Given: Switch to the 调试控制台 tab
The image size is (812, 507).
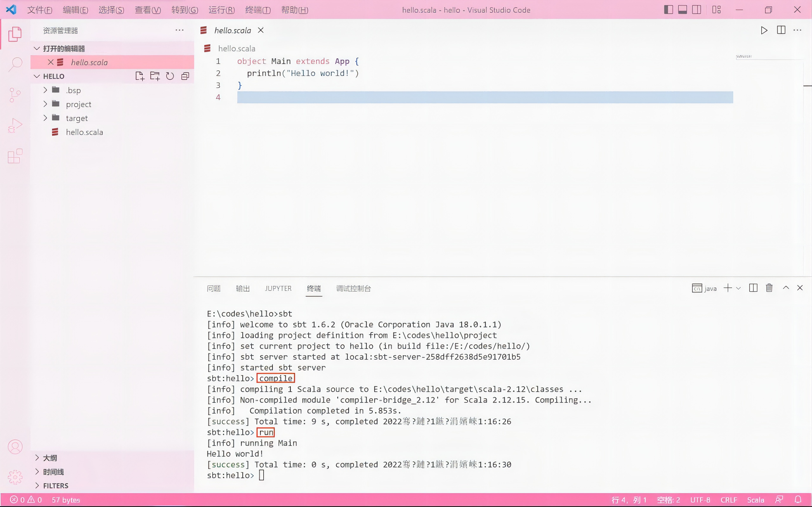Looking at the screenshot, I should [353, 288].
